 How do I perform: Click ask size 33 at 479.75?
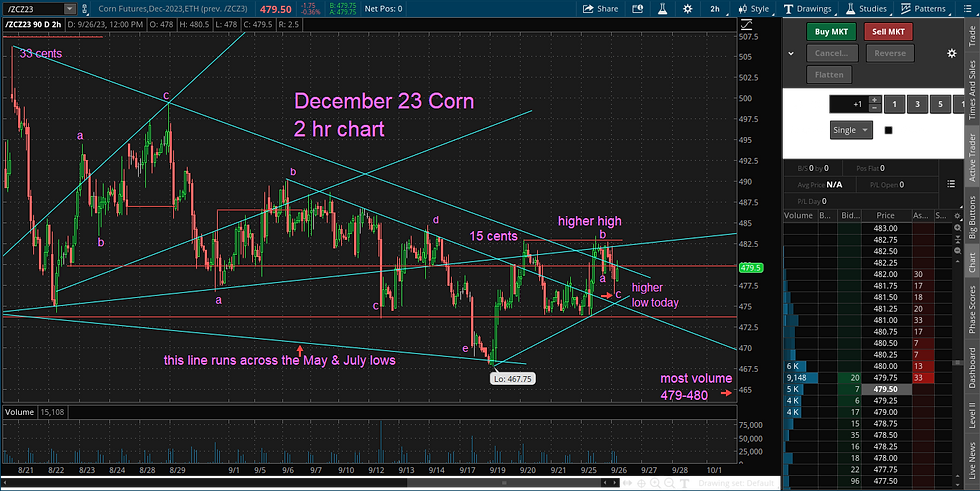[x=922, y=378]
